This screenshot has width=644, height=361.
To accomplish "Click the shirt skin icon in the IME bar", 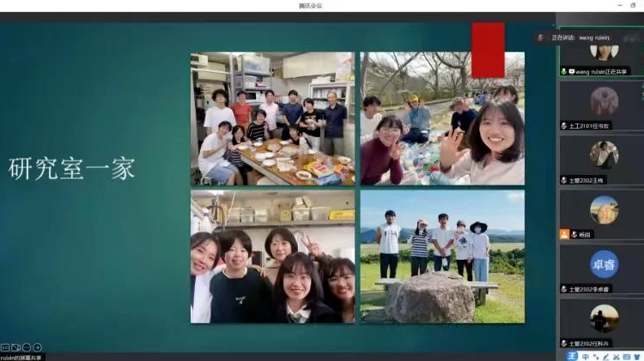I will coord(637,357).
